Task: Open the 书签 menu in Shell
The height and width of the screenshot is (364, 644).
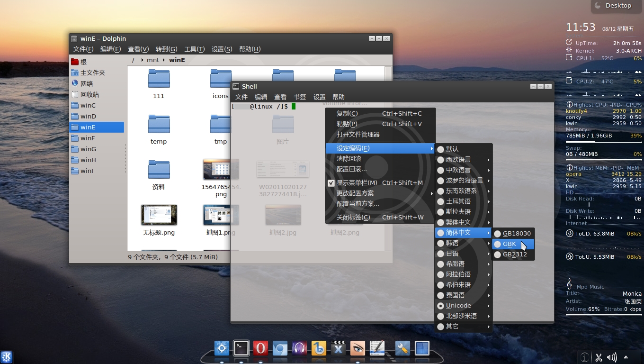Action: pyautogui.click(x=300, y=97)
